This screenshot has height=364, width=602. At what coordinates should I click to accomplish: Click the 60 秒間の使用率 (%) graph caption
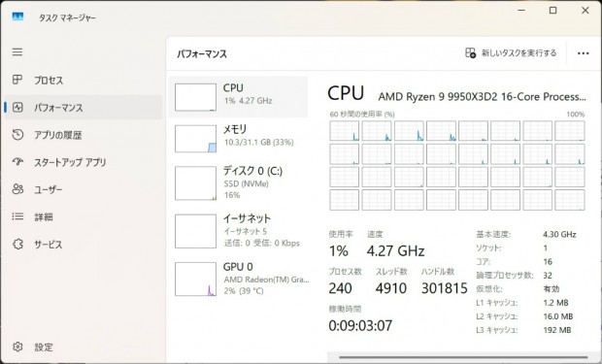point(362,114)
